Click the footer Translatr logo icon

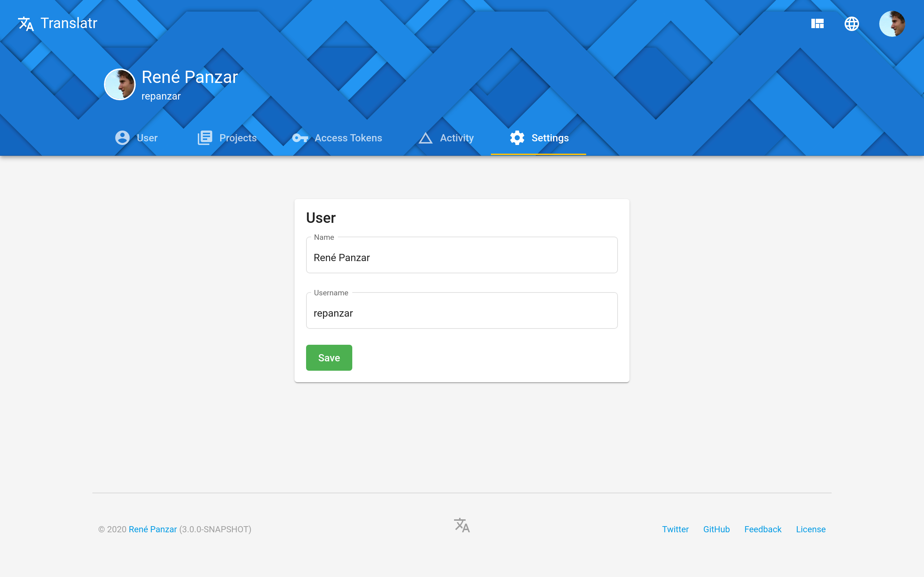462,525
